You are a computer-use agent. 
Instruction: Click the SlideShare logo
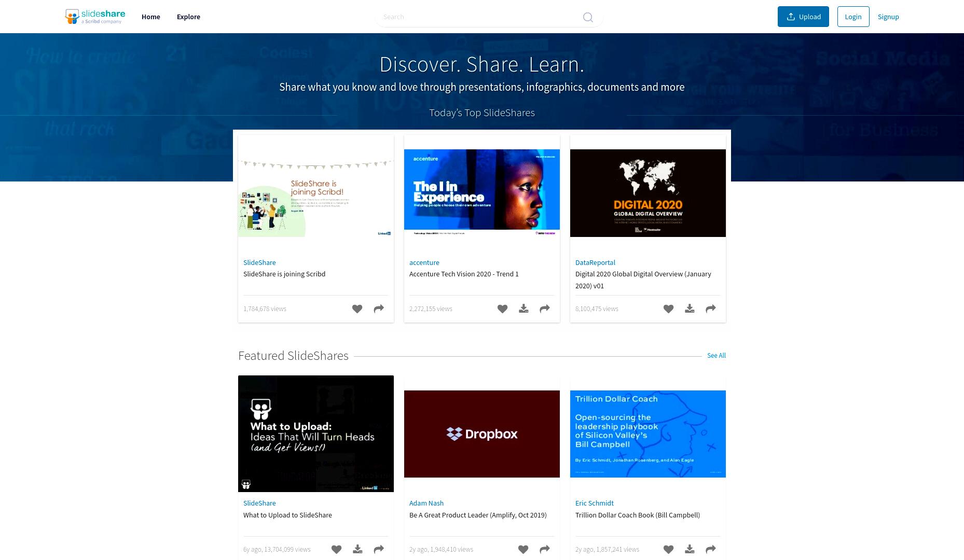click(95, 17)
